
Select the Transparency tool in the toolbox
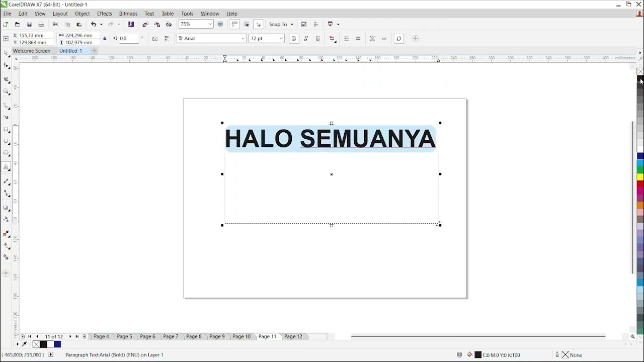[7, 219]
